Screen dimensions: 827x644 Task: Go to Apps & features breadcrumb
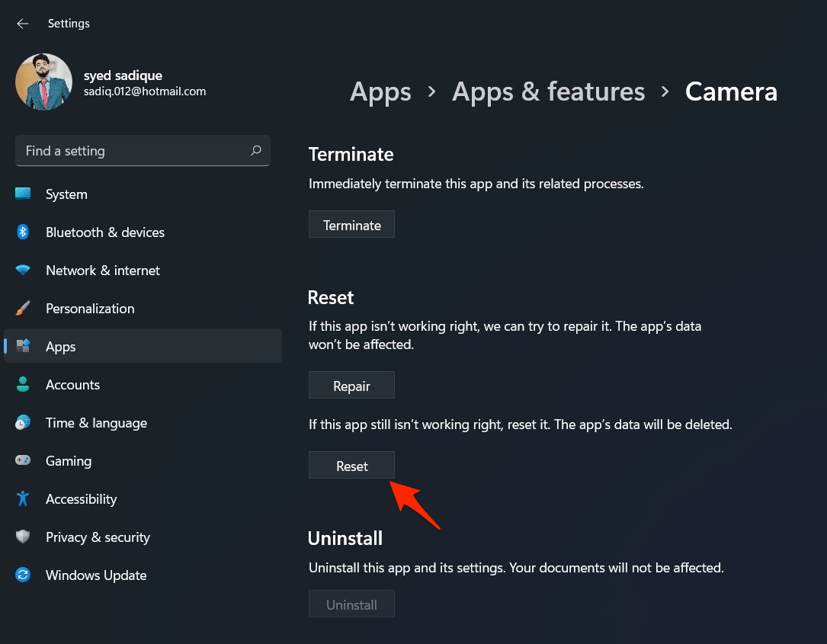click(x=548, y=92)
